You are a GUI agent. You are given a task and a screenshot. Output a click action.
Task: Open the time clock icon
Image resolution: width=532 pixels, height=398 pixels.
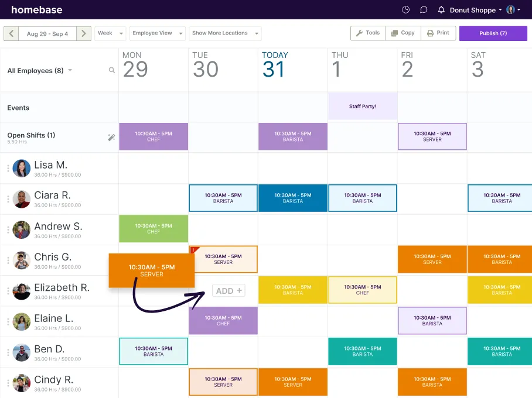coord(405,9)
